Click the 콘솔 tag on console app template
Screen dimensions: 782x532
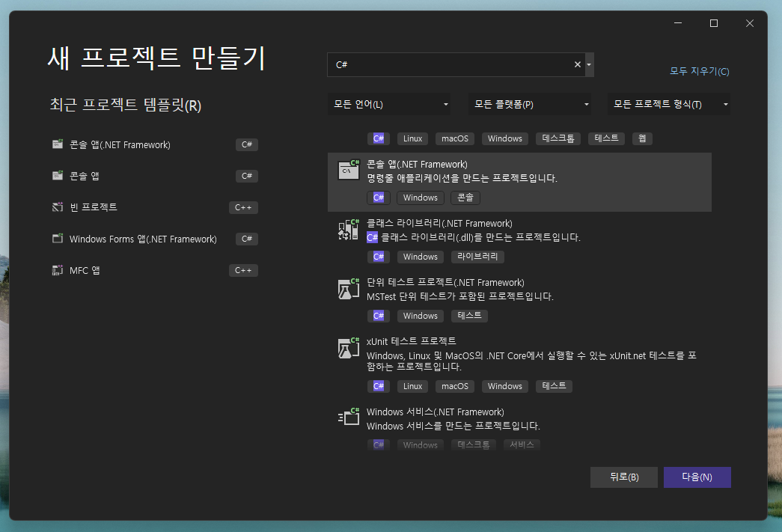(465, 198)
